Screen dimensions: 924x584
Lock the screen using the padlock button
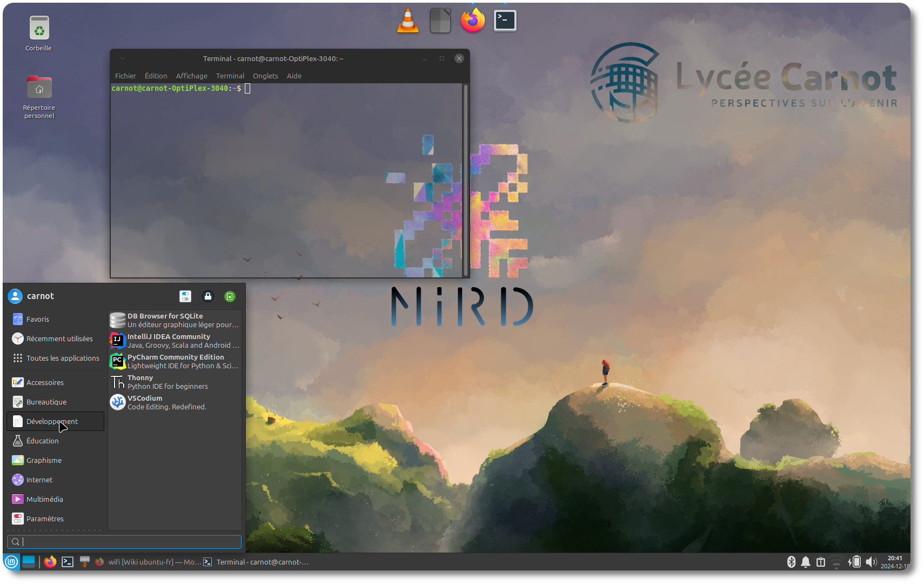[x=208, y=296]
